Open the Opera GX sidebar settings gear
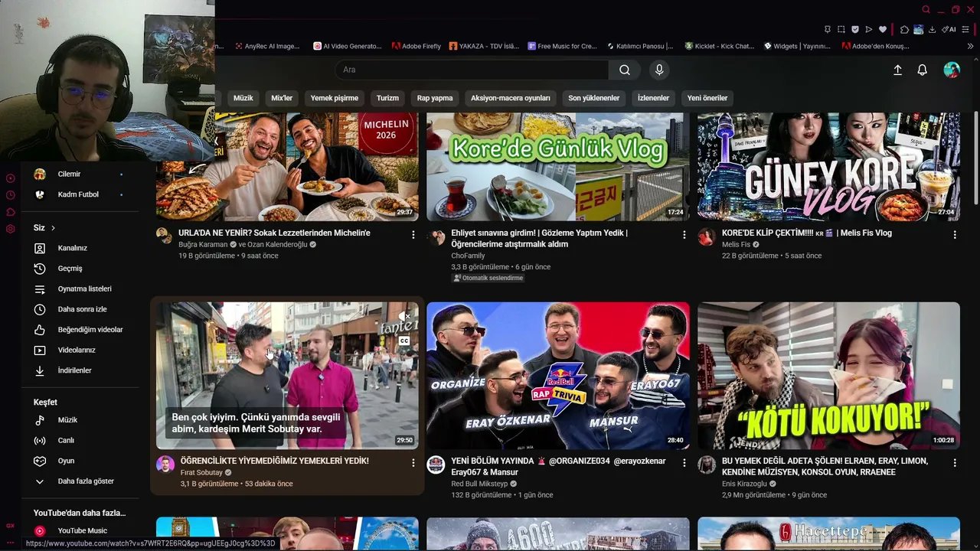This screenshot has height=551, width=980. [x=11, y=229]
